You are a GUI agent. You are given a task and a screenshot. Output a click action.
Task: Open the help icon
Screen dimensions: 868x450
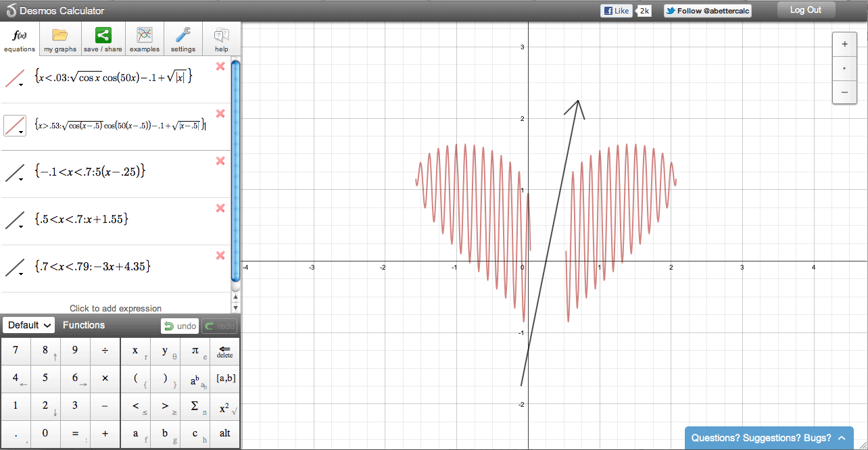click(222, 39)
